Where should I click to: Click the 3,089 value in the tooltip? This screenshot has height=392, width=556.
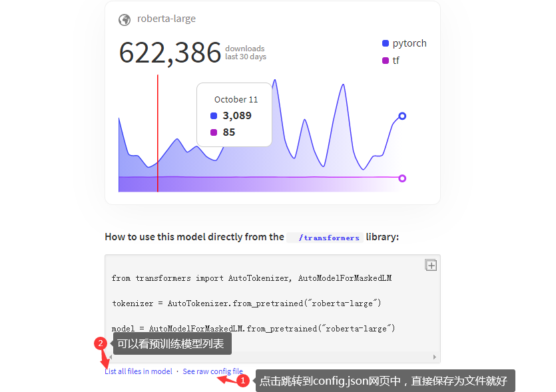(x=237, y=116)
